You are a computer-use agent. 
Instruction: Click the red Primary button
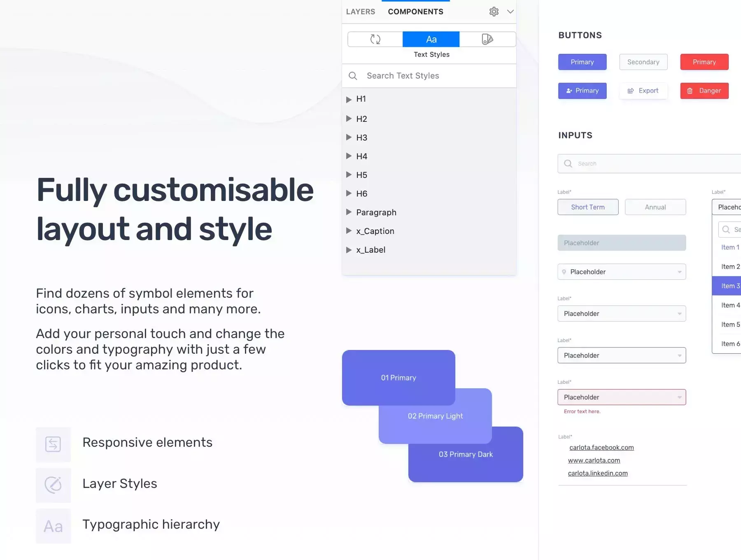click(x=704, y=62)
